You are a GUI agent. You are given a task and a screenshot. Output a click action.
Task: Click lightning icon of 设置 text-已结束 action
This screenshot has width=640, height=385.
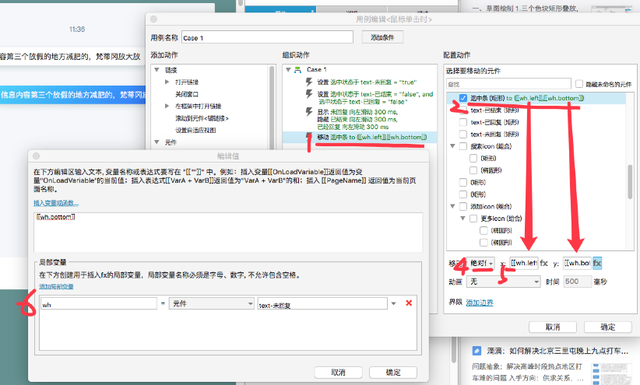(309, 94)
